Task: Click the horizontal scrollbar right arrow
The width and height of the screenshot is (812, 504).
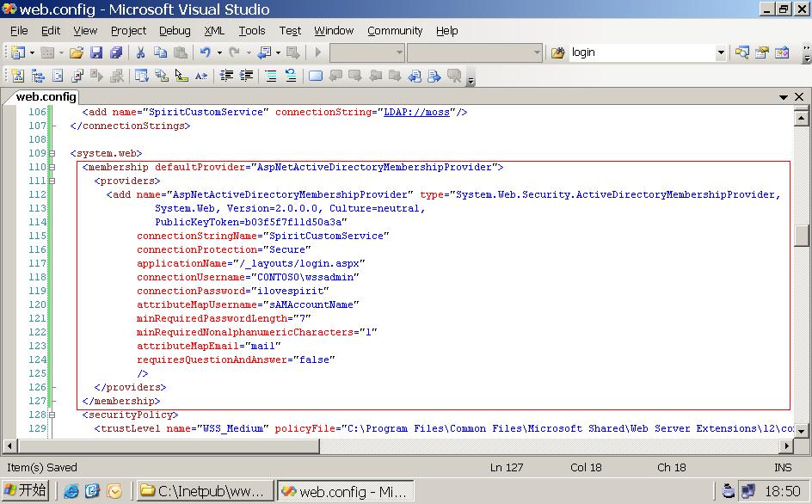Action: (x=786, y=446)
